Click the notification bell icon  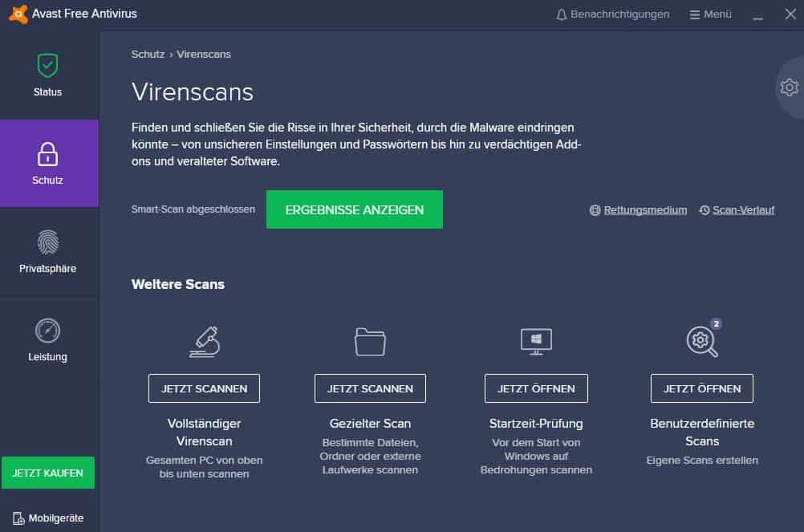pyautogui.click(x=562, y=15)
